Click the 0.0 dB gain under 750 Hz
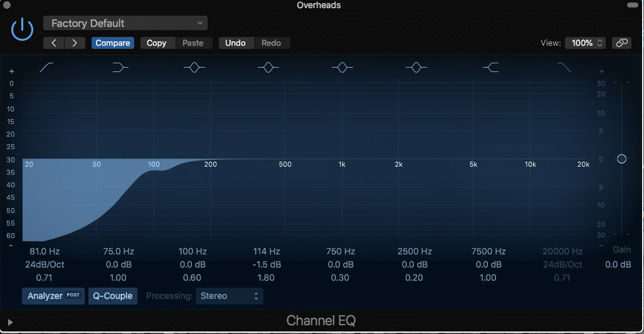The height and width of the screenshot is (334, 644). 340,264
